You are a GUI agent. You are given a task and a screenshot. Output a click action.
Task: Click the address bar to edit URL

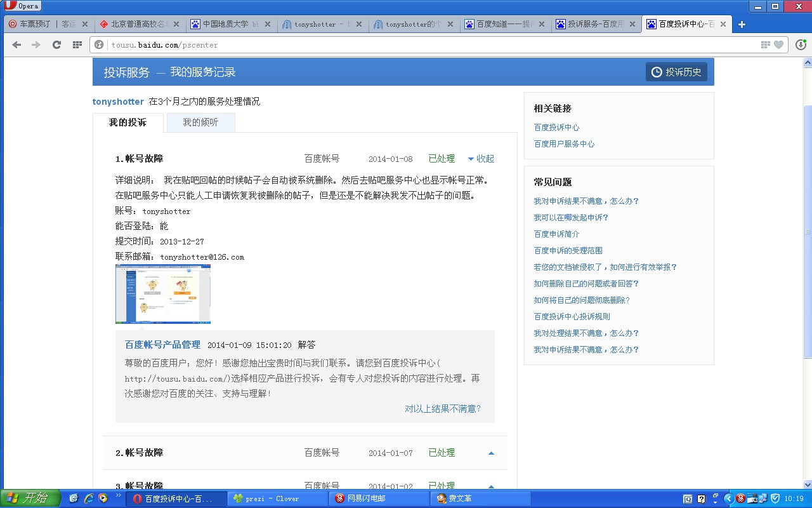click(x=254, y=44)
